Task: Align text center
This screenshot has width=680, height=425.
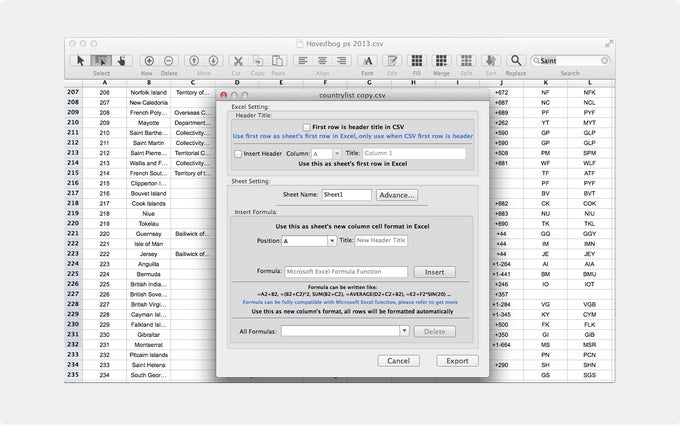Action: 322,61
